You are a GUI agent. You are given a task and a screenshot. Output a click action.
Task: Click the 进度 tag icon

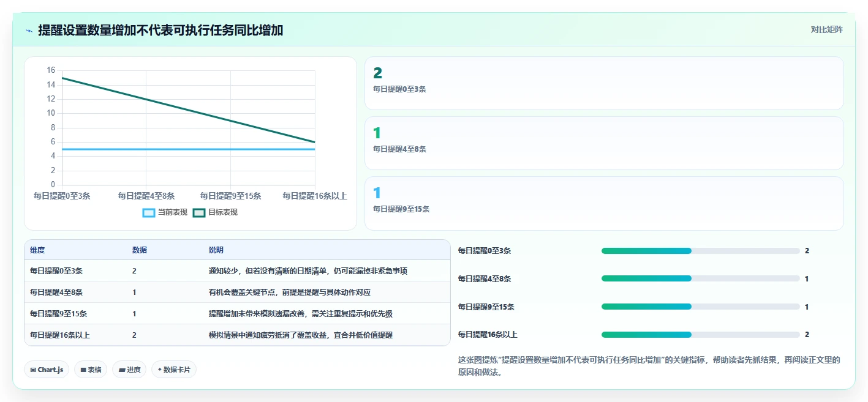click(x=121, y=370)
